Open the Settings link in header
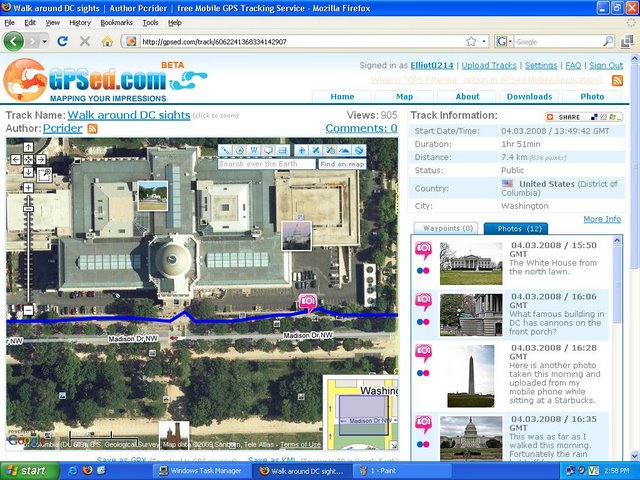Image resolution: width=640 pixels, height=480 pixels. [x=541, y=65]
